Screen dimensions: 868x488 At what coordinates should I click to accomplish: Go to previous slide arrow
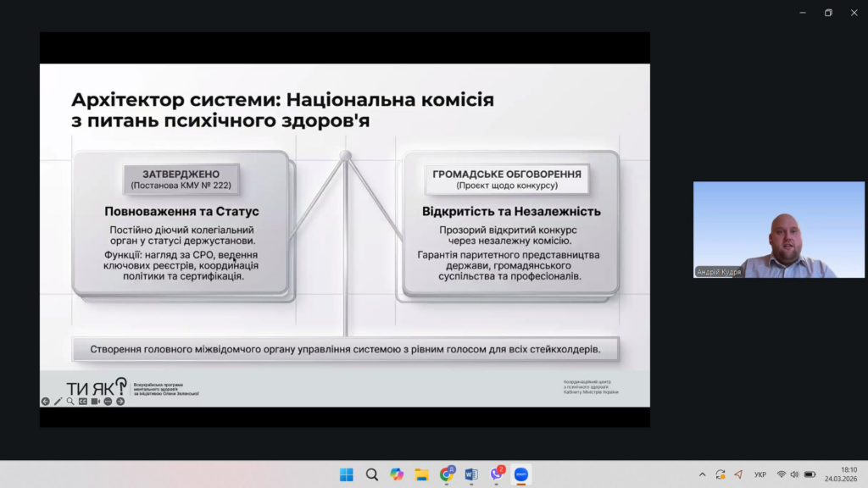pos(46,402)
